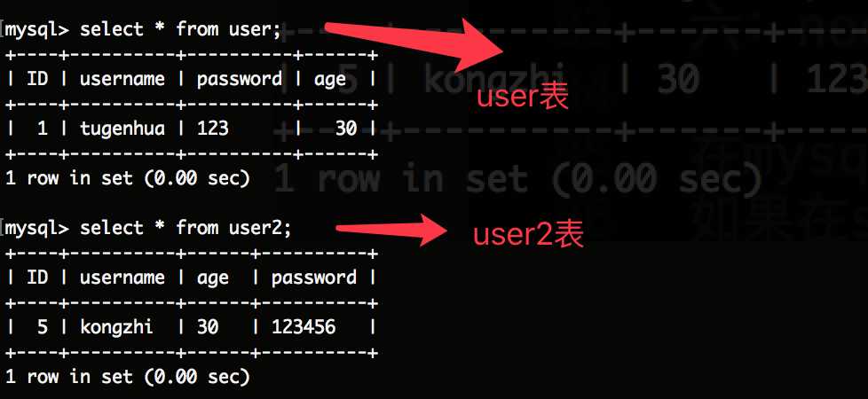Screen dimensions: 868x399
Task: Click the kongzhi username value
Action: pyautogui.click(x=117, y=327)
